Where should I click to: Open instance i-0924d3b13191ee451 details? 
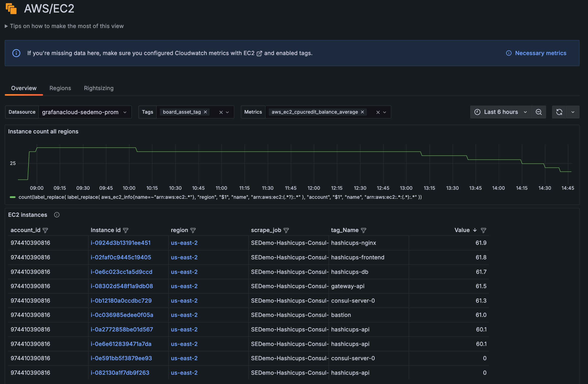(120, 243)
